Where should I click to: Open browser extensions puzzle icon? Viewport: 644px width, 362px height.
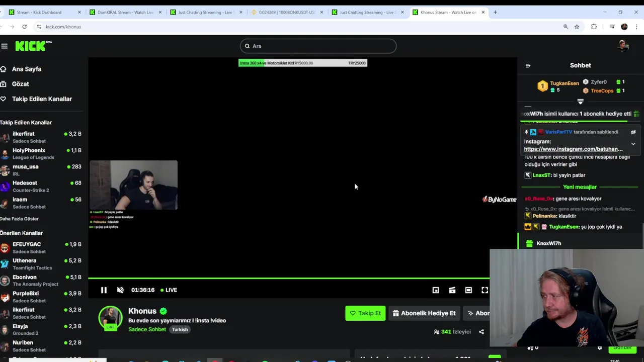tap(594, 27)
